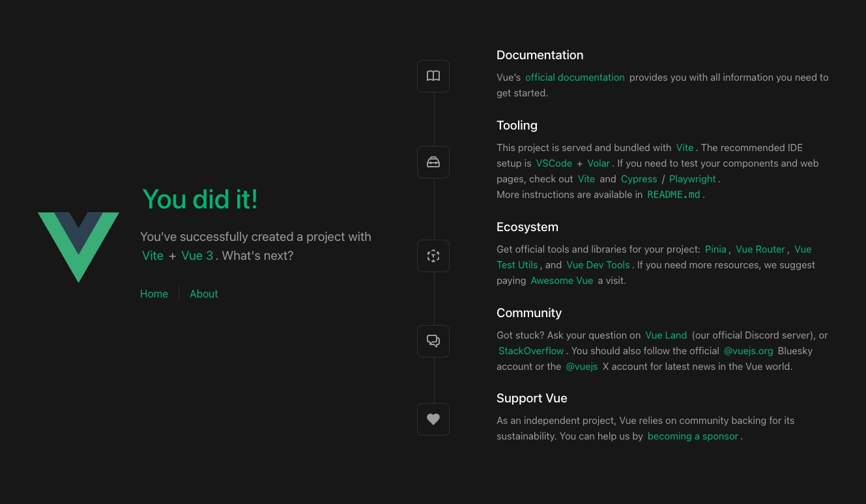This screenshot has height=504, width=866.
Task: Open the VSCode link
Action: 554,163
